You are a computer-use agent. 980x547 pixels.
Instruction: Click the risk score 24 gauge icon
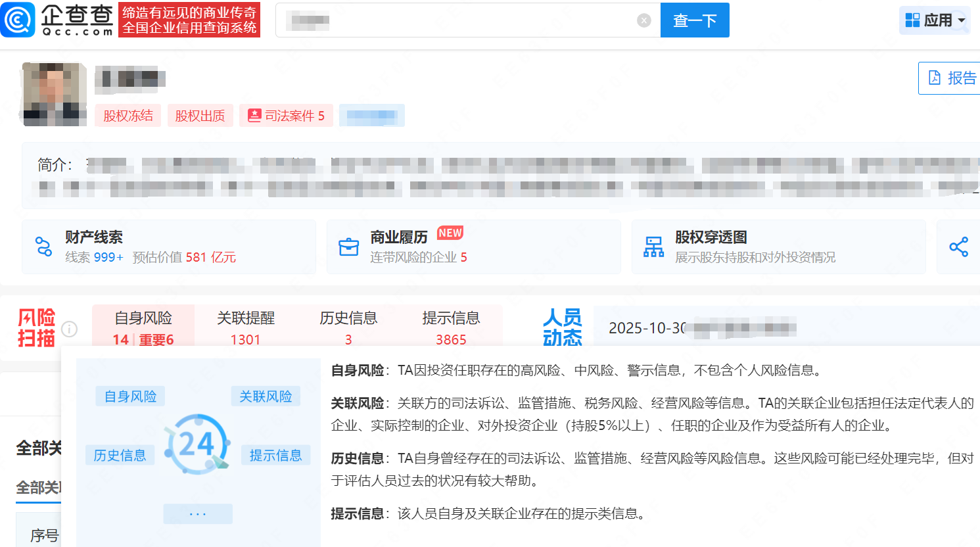click(197, 444)
